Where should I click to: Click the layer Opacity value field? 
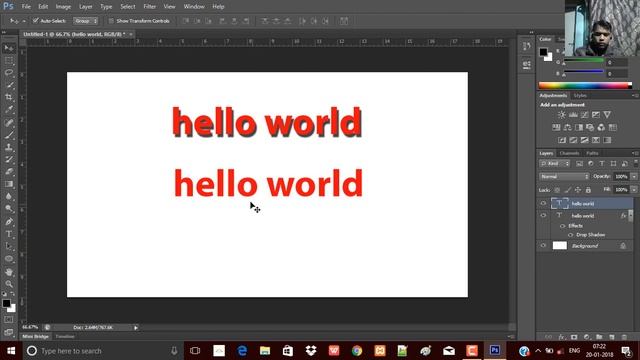(x=621, y=176)
